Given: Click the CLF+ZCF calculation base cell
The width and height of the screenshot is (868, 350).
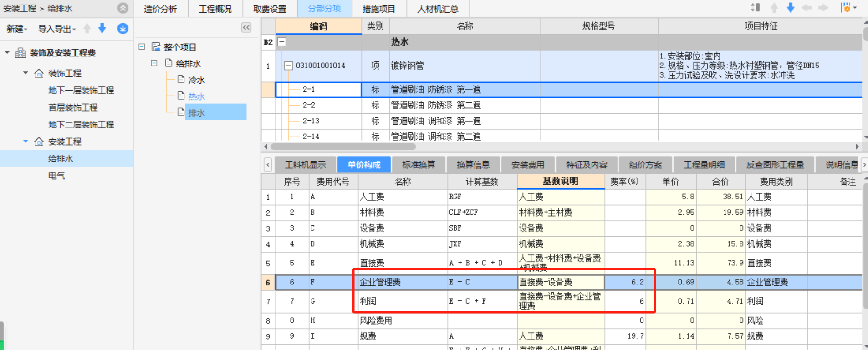Looking at the screenshot, I should (x=482, y=213).
